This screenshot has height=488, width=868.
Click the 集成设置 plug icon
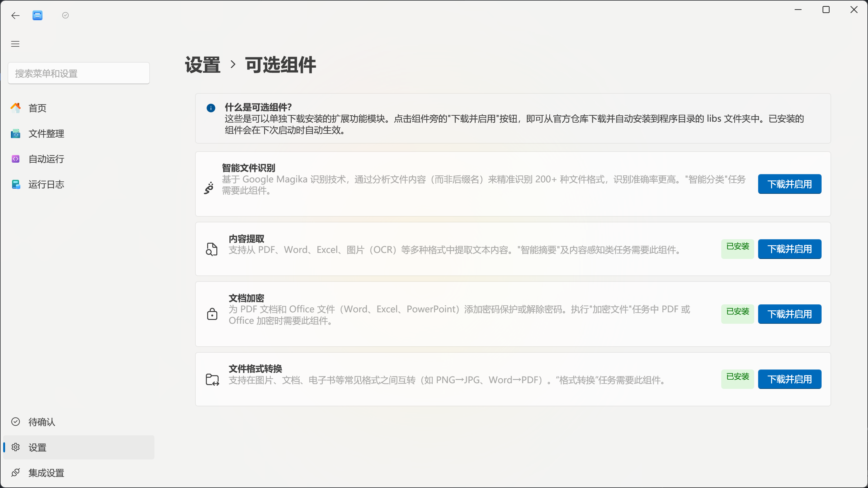point(16,472)
